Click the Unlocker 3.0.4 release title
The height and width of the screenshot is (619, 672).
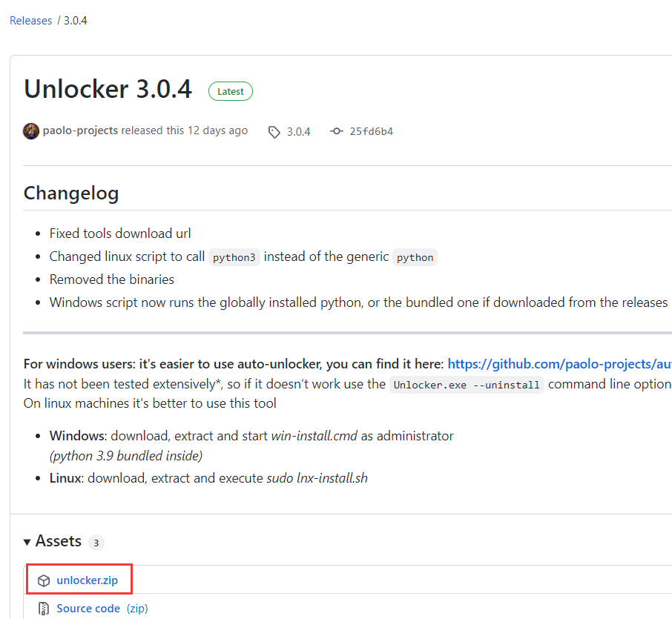click(x=108, y=89)
